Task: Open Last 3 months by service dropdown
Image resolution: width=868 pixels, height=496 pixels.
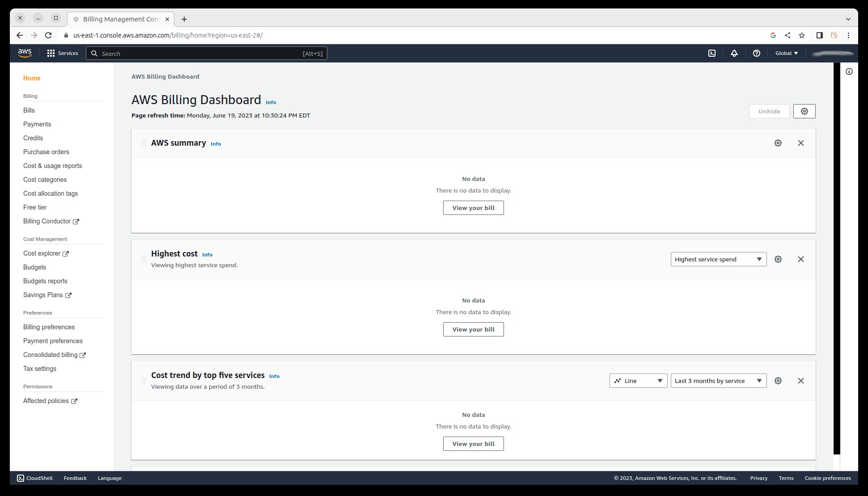Action: point(719,381)
